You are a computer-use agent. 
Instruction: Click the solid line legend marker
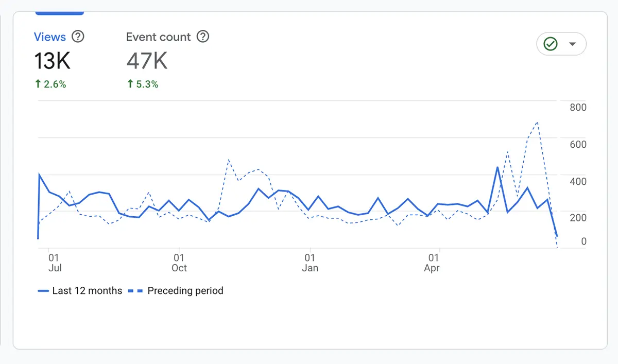pyautogui.click(x=43, y=290)
